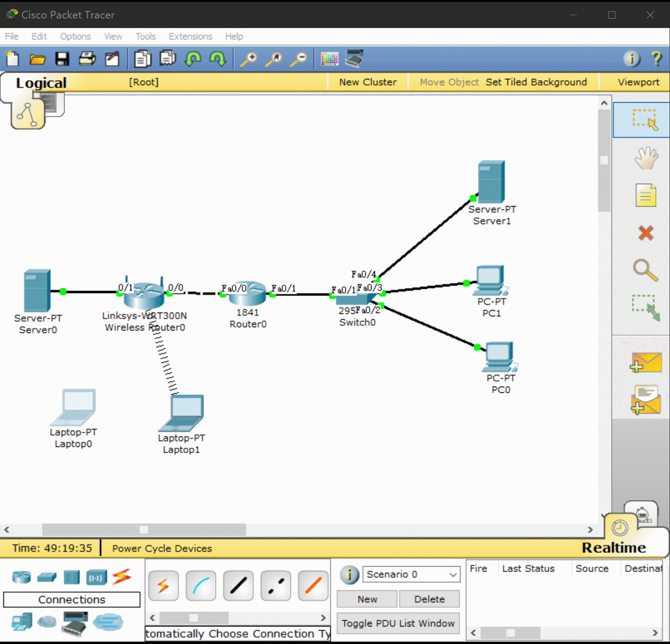Choose the Inspect magnifier tool
670x644 pixels.
[646, 270]
